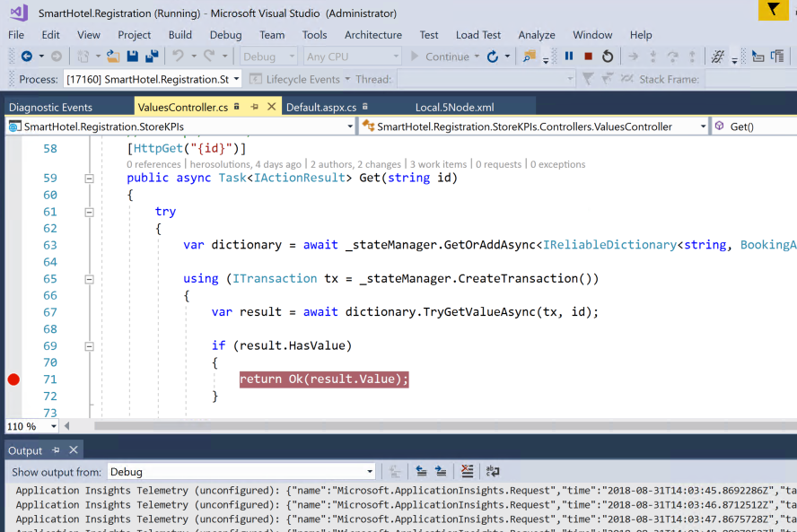This screenshot has width=797, height=532.
Task: Click the scroll left arrow in editor
Action: (x=66, y=426)
